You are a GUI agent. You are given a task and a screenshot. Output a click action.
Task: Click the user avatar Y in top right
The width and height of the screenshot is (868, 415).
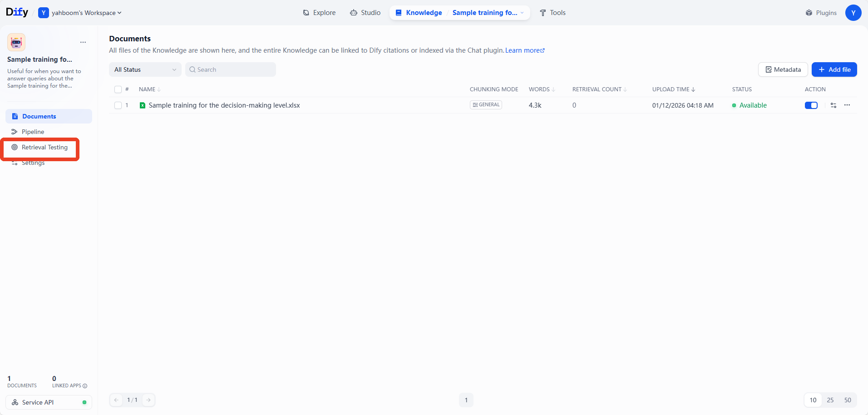(853, 13)
